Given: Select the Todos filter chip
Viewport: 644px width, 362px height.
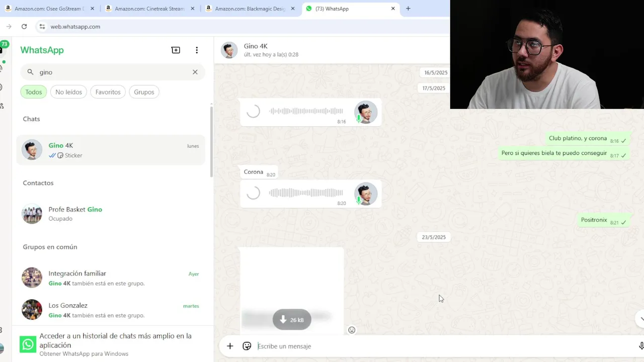Looking at the screenshot, I should tap(34, 92).
